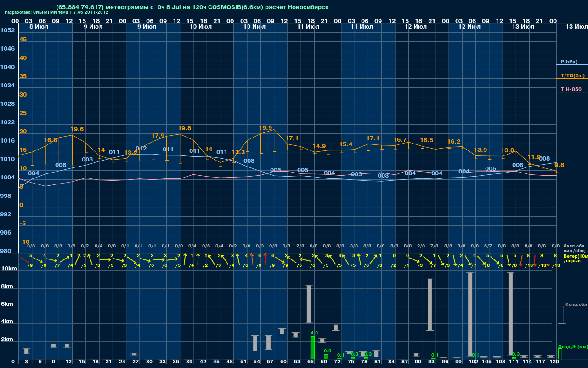Click the 10km height axis label
Image resolution: width=588 pixels, height=368 pixels.
click(9, 269)
